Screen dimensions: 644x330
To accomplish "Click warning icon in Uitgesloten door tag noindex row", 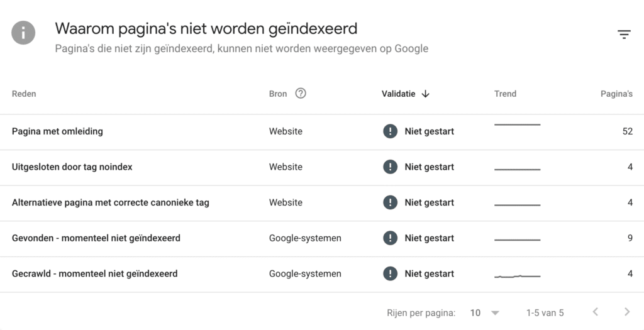I will [x=390, y=167].
